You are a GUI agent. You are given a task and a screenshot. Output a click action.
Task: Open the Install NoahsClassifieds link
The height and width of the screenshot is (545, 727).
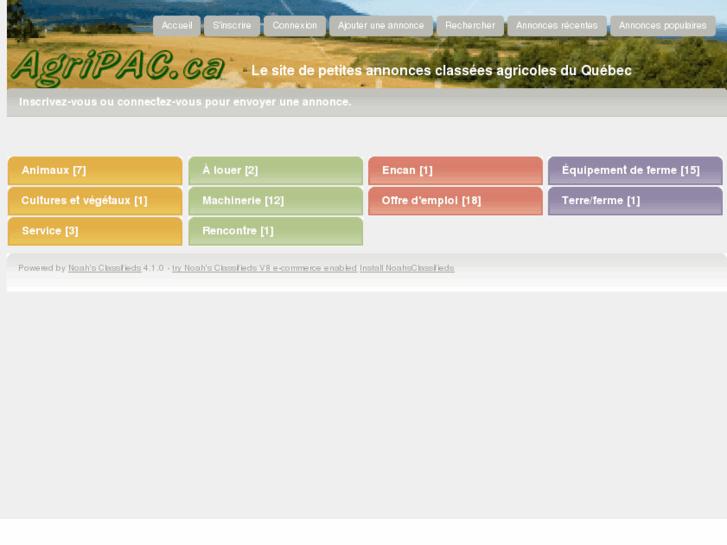[407, 268]
